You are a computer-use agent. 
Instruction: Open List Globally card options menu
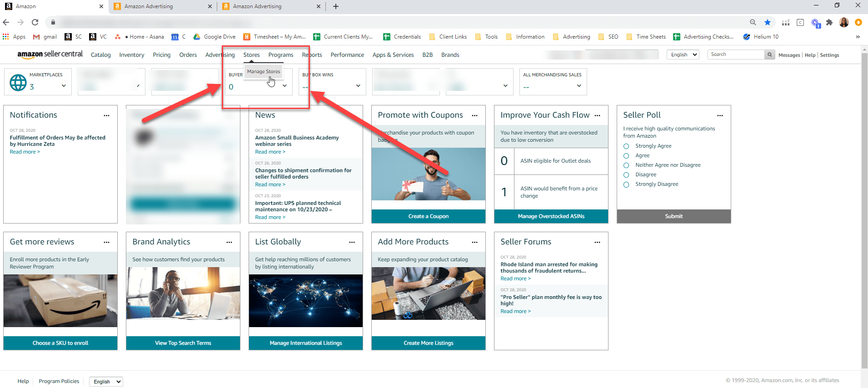(x=352, y=242)
